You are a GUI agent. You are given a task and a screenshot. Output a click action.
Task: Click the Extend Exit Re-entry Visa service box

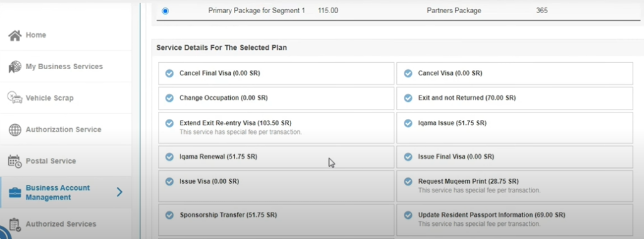pos(276,128)
